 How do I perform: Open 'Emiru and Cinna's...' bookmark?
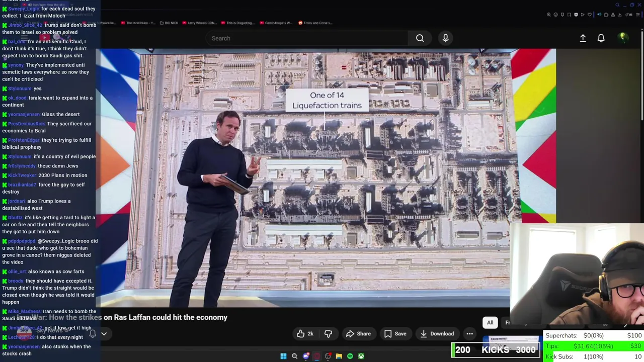pyautogui.click(x=315, y=23)
